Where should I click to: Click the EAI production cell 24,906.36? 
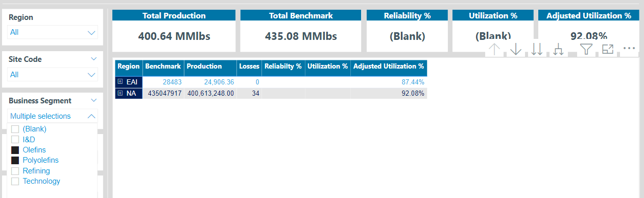click(210, 82)
